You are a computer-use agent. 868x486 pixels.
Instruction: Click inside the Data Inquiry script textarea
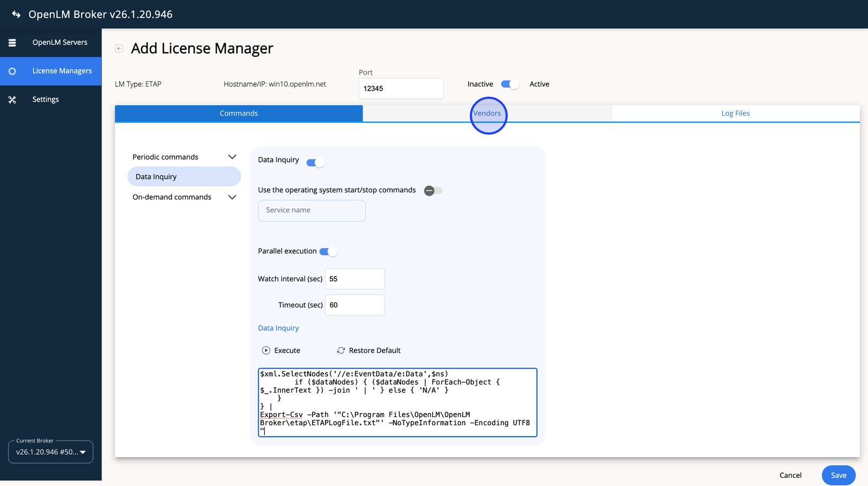pyautogui.click(x=398, y=402)
